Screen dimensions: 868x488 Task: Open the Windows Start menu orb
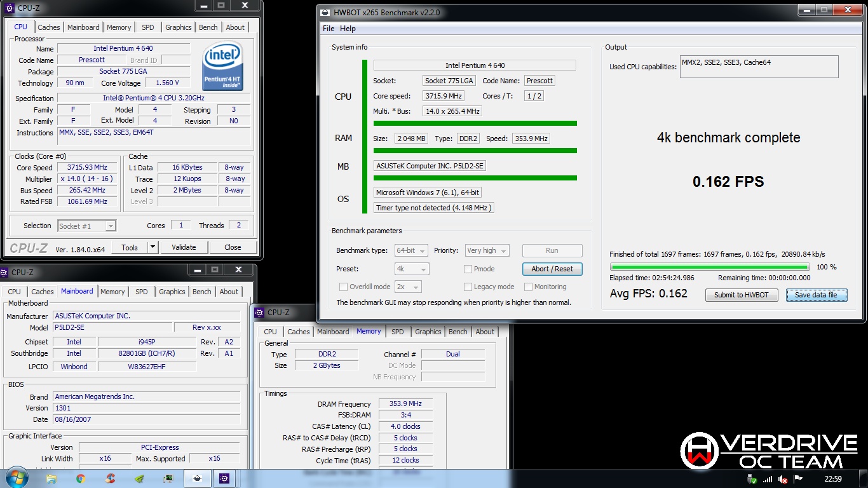click(16, 478)
